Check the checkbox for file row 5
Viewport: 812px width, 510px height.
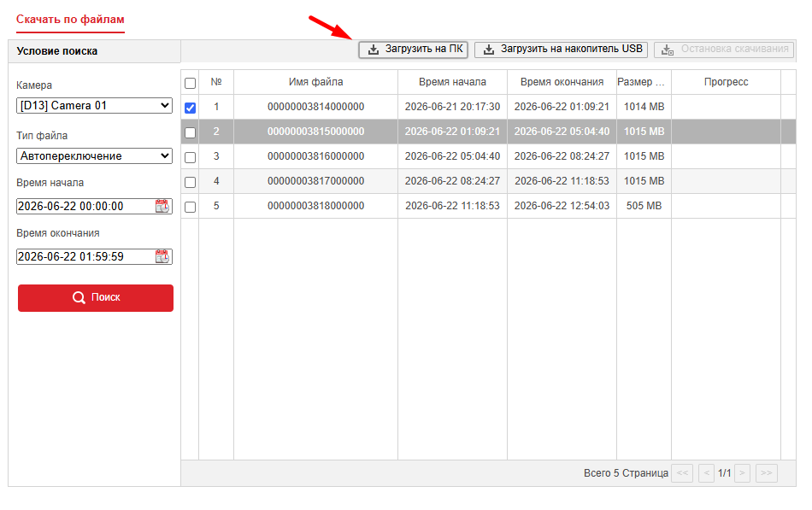point(190,207)
